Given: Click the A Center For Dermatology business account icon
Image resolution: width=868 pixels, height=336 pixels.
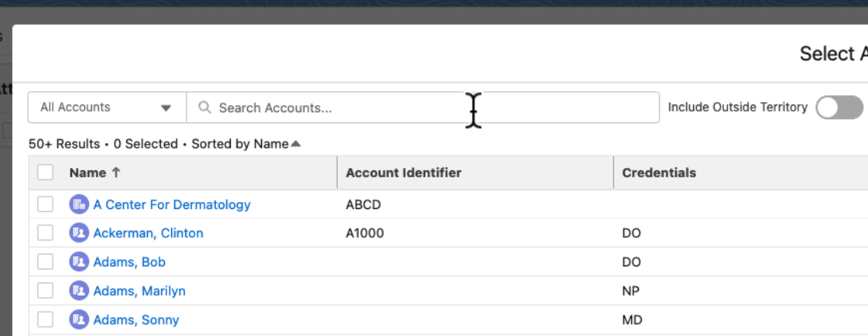Looking at the screenshot, I should click(78, 205).
